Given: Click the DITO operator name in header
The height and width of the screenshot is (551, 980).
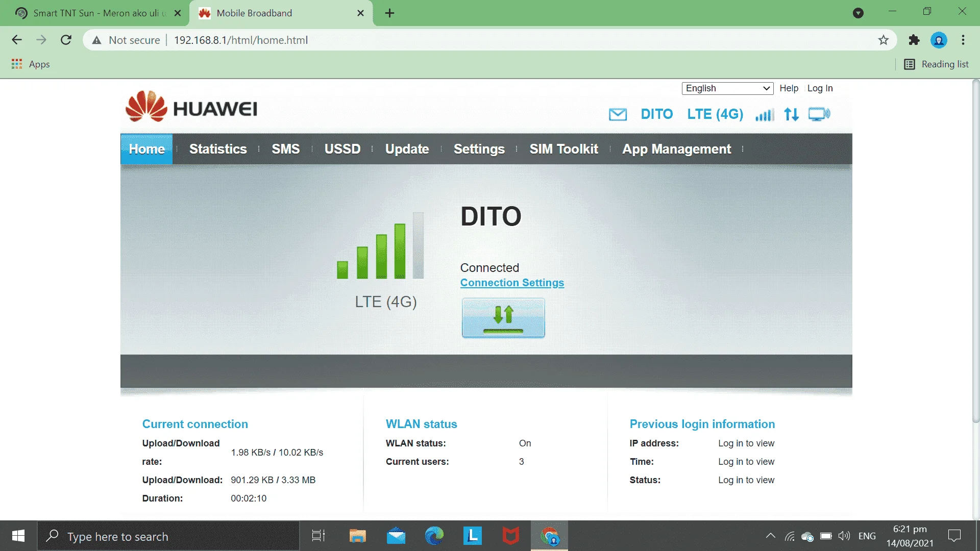Looking at the screenshot, I should [656, 114].
